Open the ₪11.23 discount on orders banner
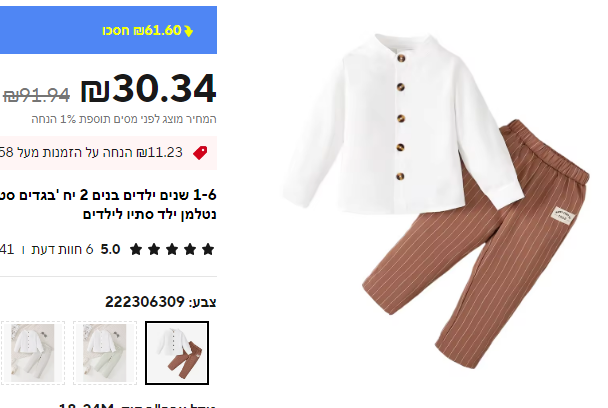 coord(108,153)
